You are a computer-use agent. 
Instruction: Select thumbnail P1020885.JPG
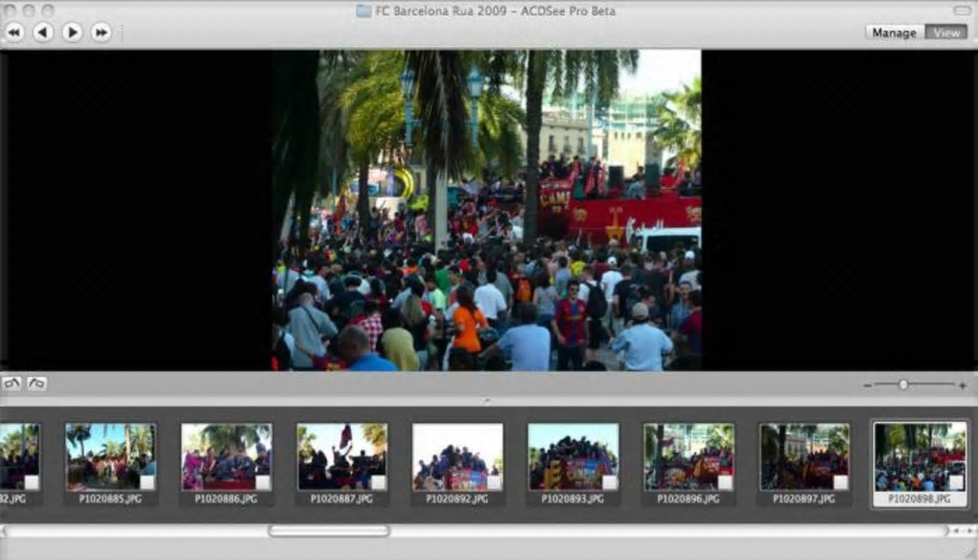tap(111, 456)
